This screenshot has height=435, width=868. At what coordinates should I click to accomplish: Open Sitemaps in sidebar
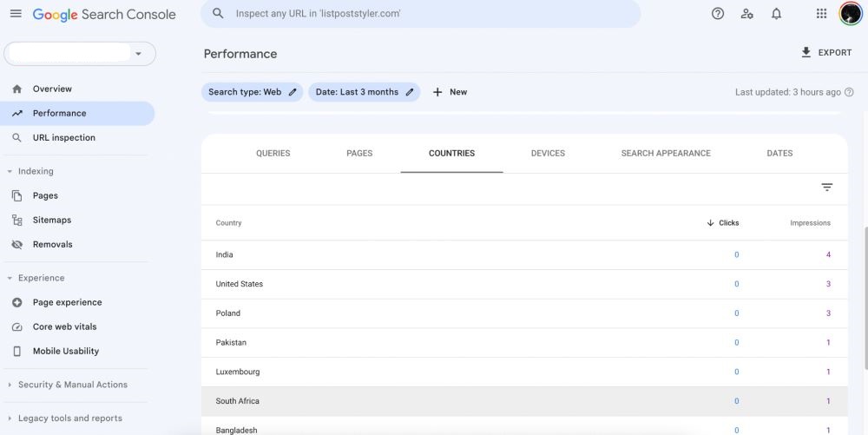point(77,220)
